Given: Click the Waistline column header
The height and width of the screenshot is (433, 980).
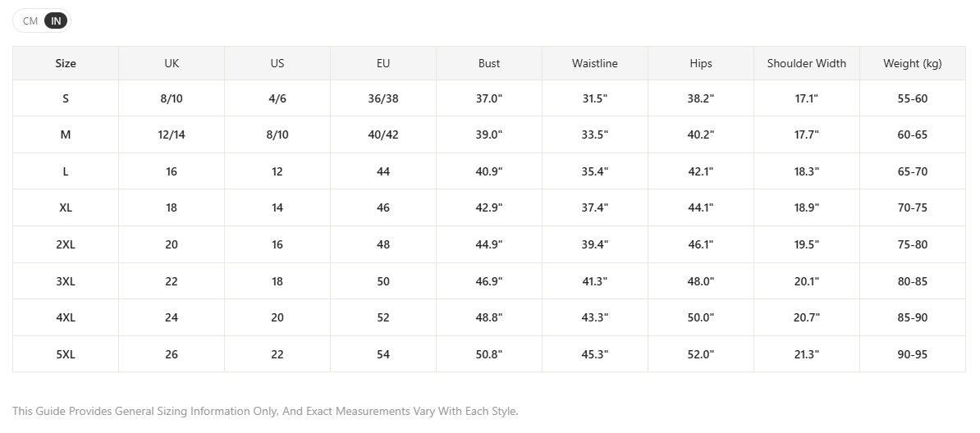Looking at the screenshot, I should coord(594,63).
